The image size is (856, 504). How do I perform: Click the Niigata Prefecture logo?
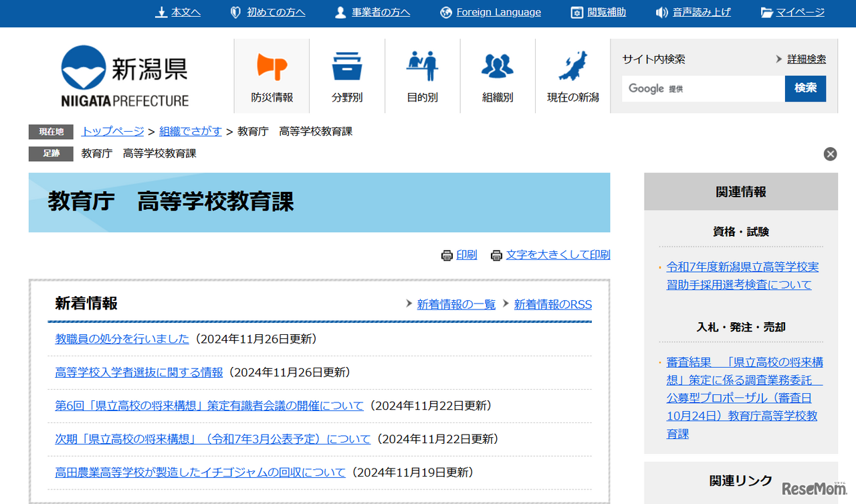coord(125,75)
